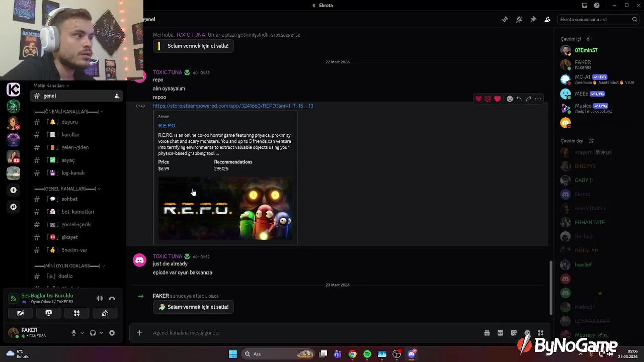Collapse the ÖNEMLİ KANALLAR category
The width and height of the screenshot is (644, 362).
click(x=68, y=112)
